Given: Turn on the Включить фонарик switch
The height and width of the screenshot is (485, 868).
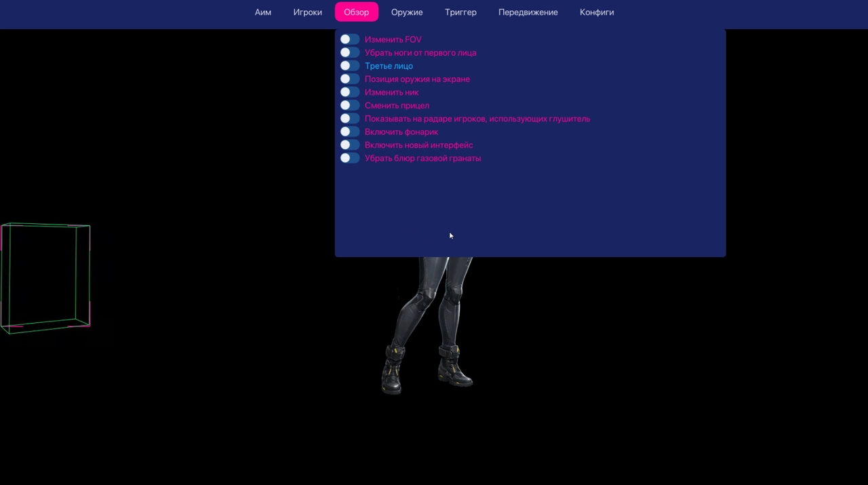Looking at the screenshot, I should 350,132.
